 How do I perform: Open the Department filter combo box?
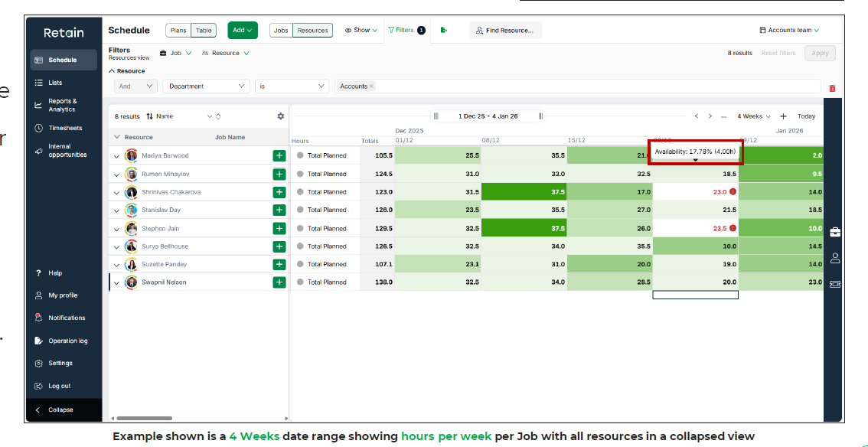[206, 86]
